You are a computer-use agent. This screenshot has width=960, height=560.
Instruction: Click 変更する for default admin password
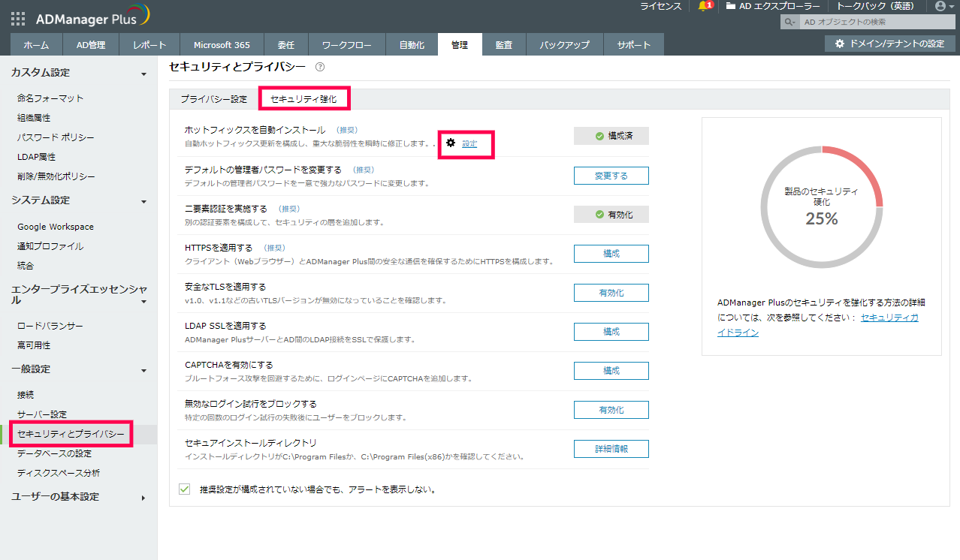611,176
